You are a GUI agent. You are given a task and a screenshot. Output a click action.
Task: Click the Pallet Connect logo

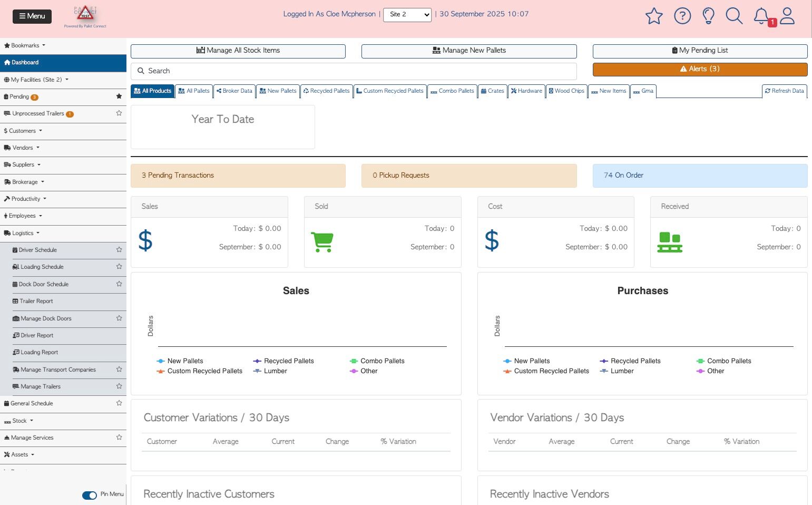[85, 16]
